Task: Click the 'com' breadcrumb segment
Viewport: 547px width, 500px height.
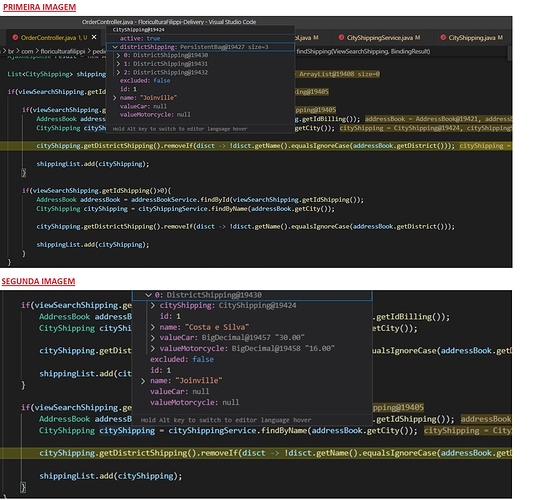Action: (27, 52)
